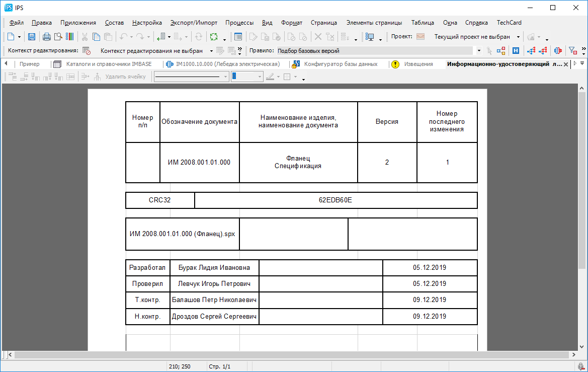Screen dimensions: 588x372
Task: Click the green refresh arrows icon
Action: pos(214,37)
